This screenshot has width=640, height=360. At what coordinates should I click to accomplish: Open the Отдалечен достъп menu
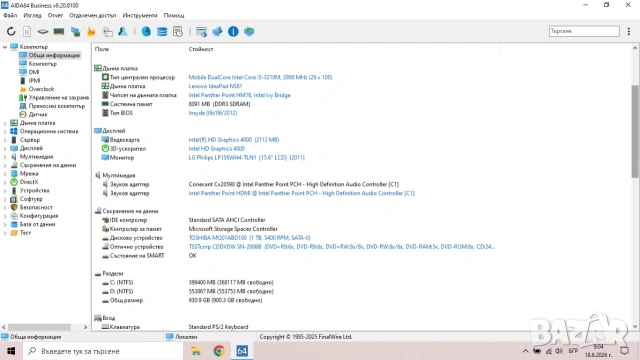coord(93,16)
